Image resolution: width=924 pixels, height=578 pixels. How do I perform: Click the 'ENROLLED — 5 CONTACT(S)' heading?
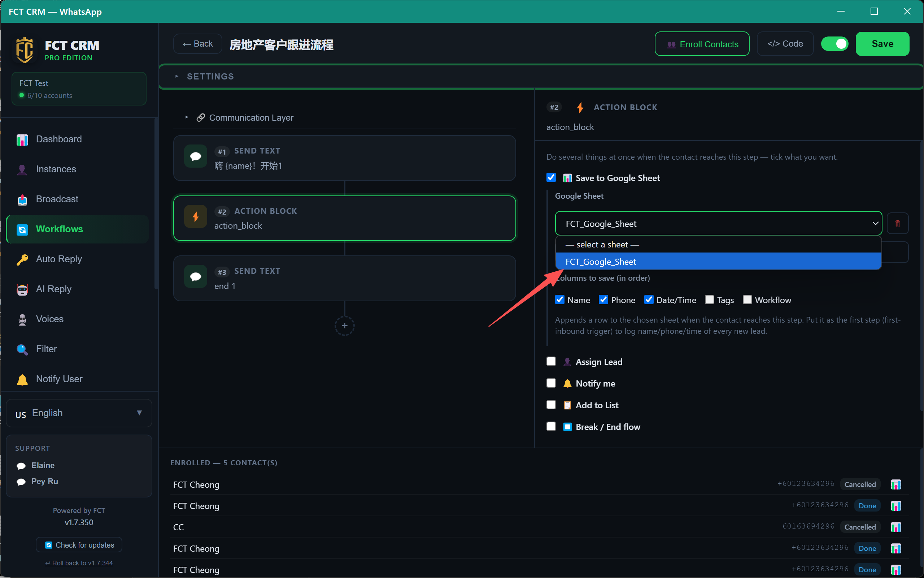pyautogui.click(x=224, y=463)
